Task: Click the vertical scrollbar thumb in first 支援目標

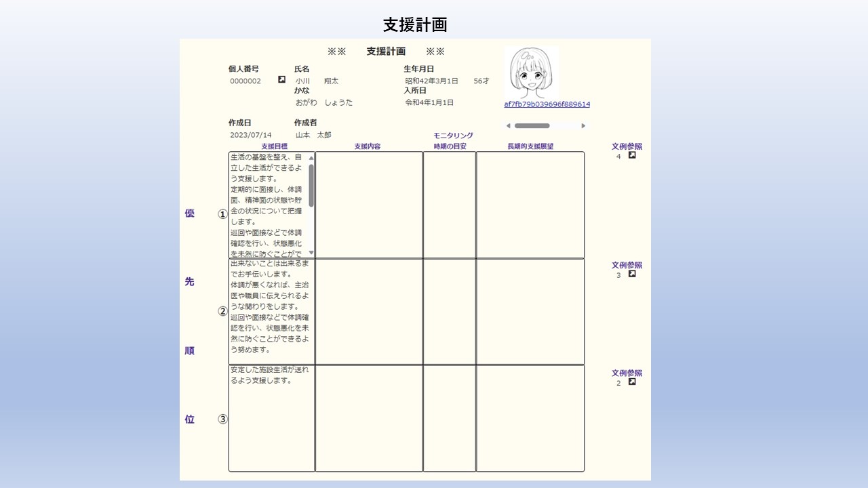Action: (311, 185)
